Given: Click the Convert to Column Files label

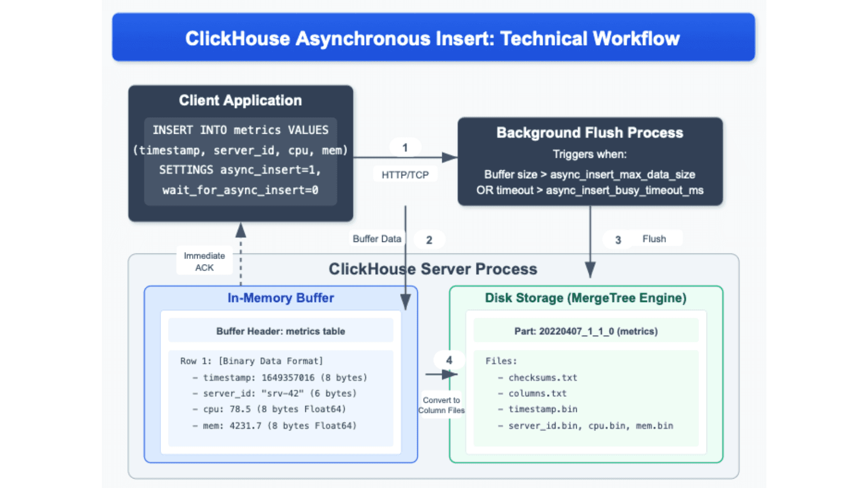Looking at the screenshot, I should click(441, 405).
